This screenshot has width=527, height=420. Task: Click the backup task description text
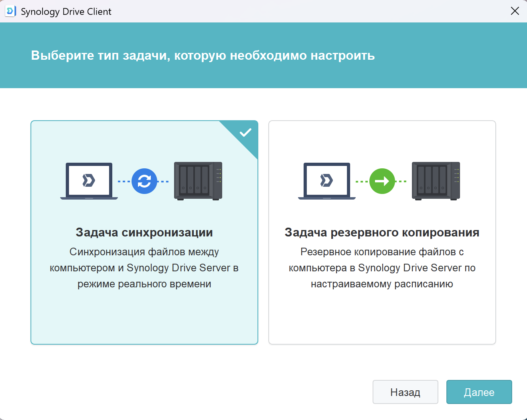(382, 268)
